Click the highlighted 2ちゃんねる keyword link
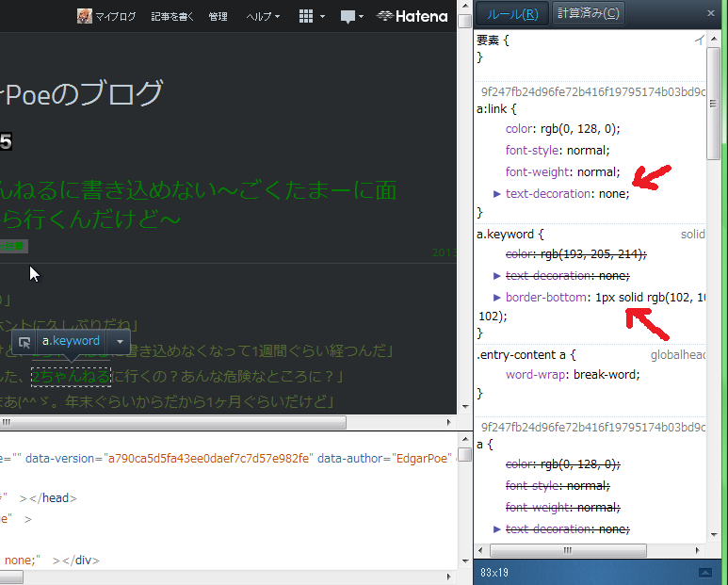Screen dimensions: 728x585 click(x=71, y=377)
